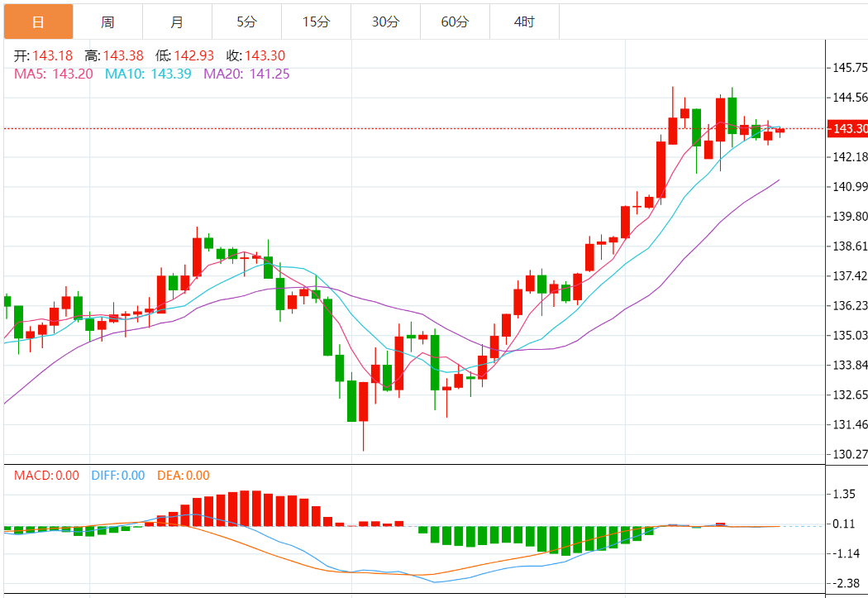The height and width of the screenshot is (598, 868).
Task: Click the MA20: 141.25 indicator label
Action: point(247,74)
